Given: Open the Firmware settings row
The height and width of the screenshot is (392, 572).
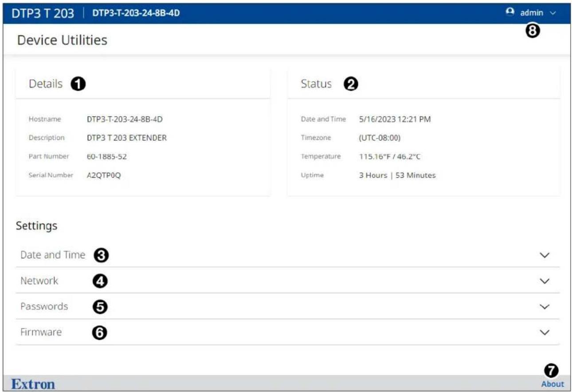Looking at the screenshot, I should [288, 332].
